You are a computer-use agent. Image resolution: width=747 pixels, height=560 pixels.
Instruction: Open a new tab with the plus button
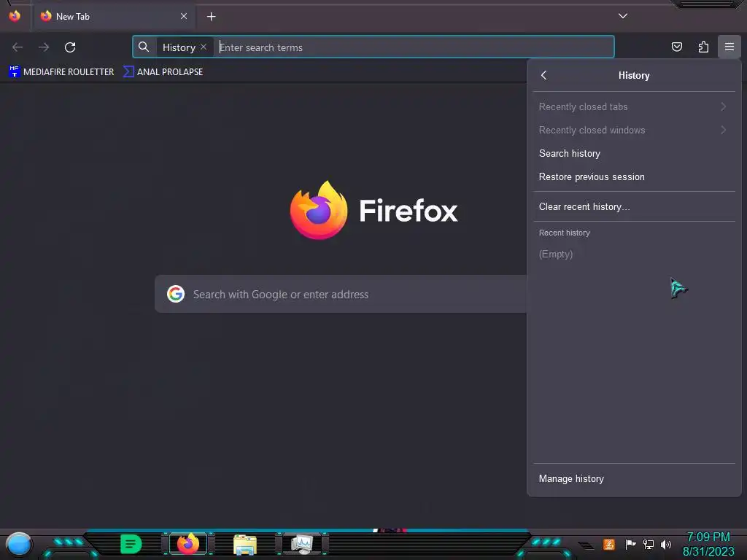pyautogui.click(x=211, y=17)
